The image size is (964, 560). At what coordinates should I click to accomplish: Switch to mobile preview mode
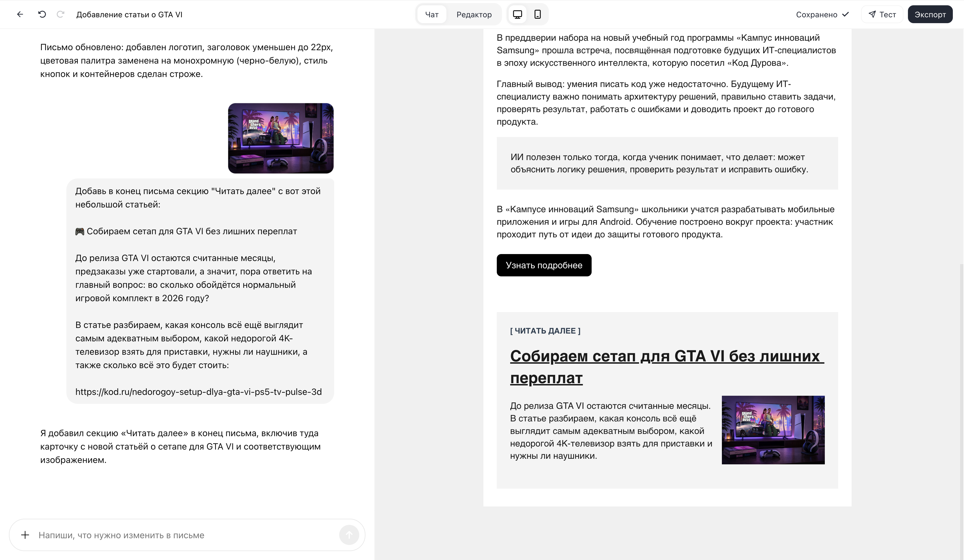coord(538,14)
